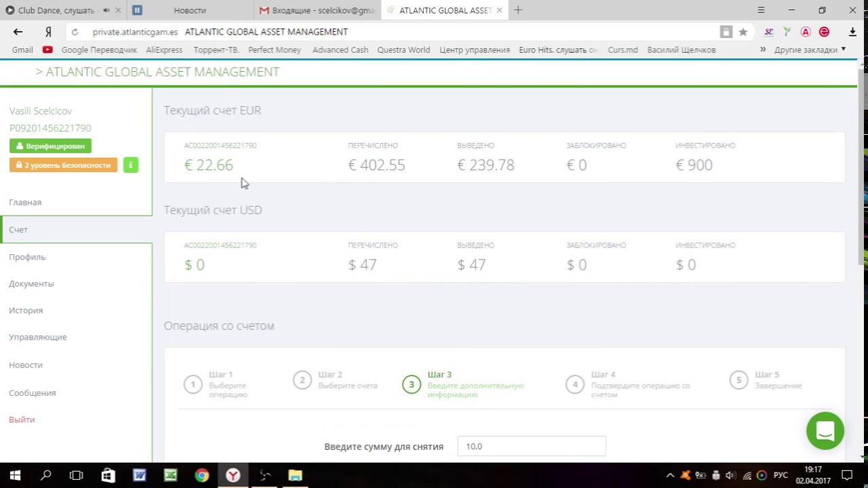Open Новости in the sidebar
The height and width of the screenshot is (488, 868).
(26, 365)
